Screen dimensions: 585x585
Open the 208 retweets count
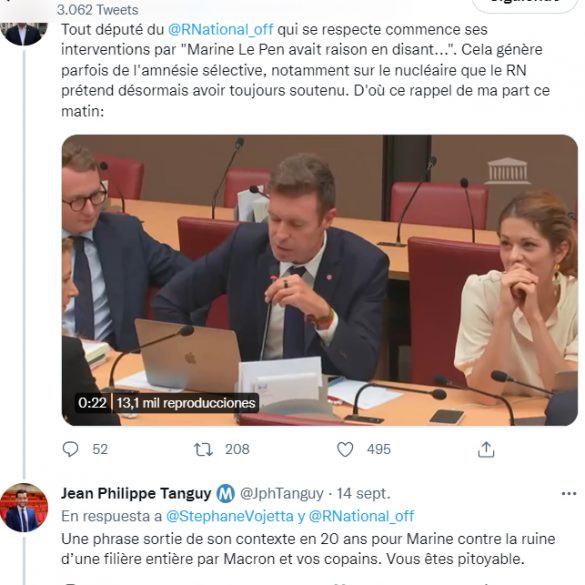pyautogui.click(x=237, y=449)
